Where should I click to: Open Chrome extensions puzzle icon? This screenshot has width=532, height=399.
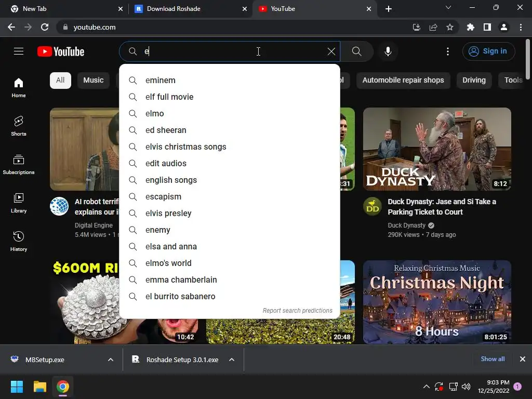coord(470,27)
